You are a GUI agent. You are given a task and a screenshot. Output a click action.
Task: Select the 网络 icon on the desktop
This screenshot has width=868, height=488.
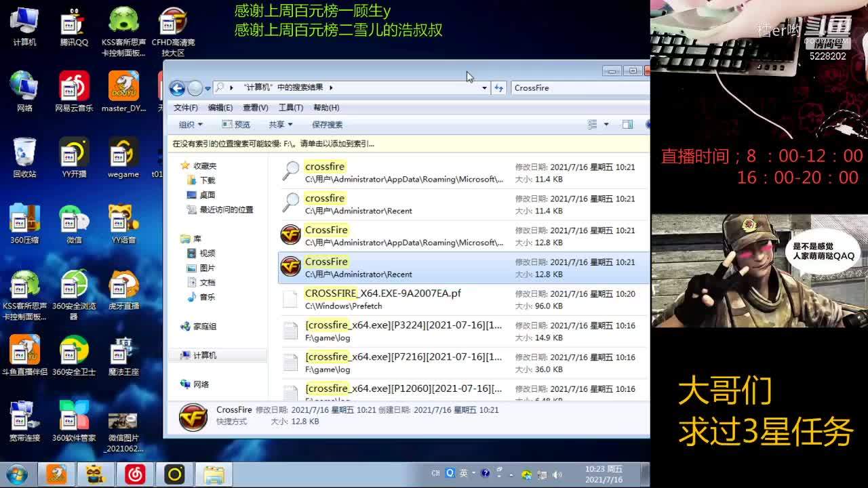[x=24, y=92]
